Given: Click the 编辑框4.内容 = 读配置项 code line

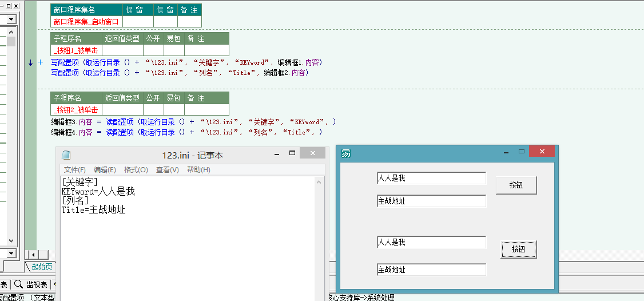Looking at the screenshot, I should click(186, 132).
